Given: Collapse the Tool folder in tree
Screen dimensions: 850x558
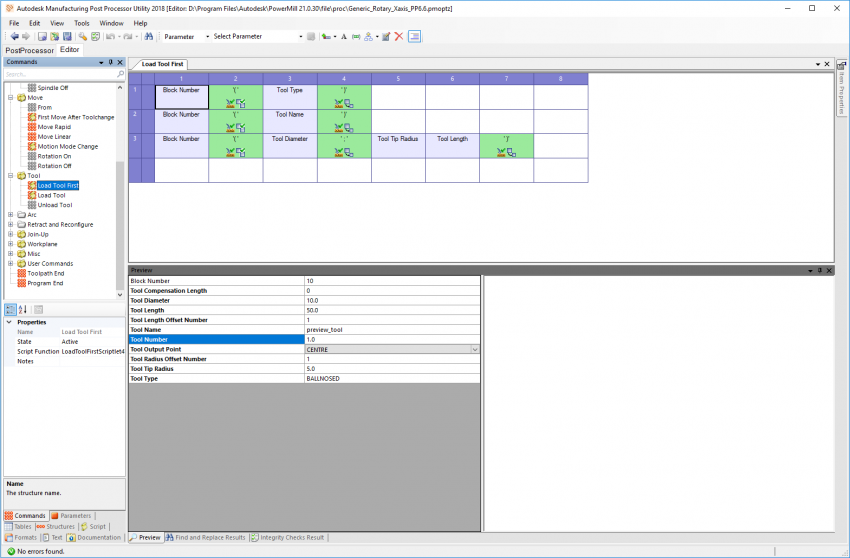Looking at the screenshot, I should [10, 176].
